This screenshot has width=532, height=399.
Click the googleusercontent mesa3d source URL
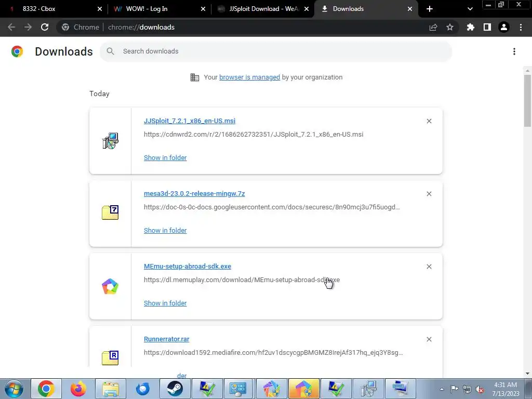click(272, 207)
